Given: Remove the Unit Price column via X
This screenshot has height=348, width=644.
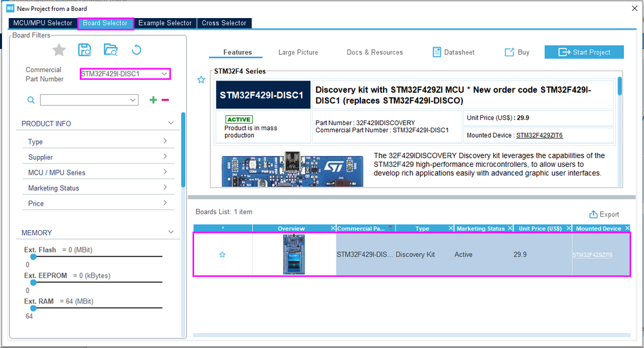Looking at the screenshot, I should 569,228.
